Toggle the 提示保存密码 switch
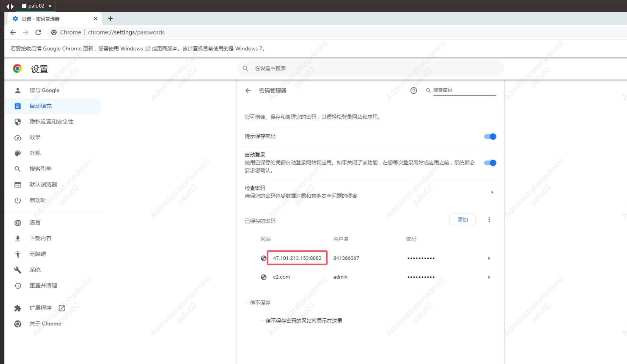Screen dimensions: 627x364 [x=490, y=136]
